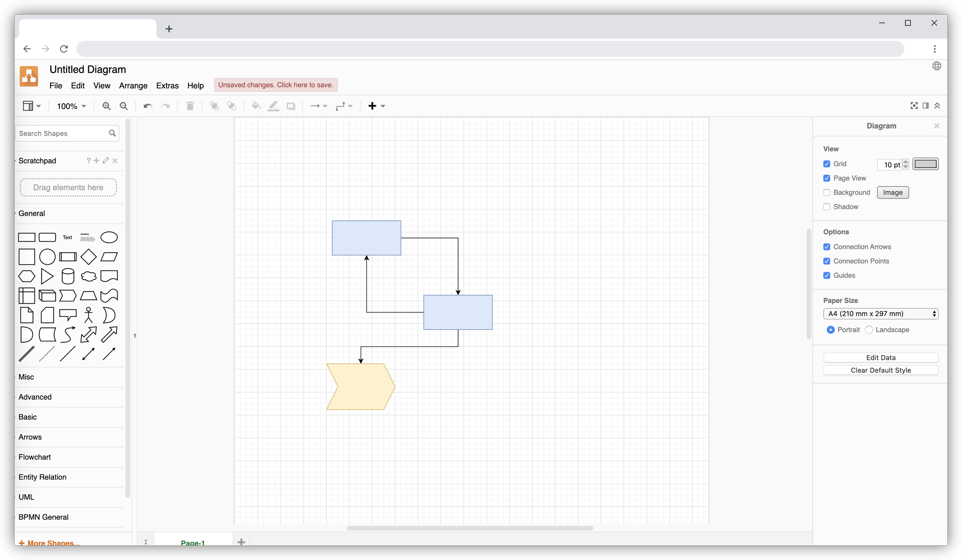
Task: Expand the Flowchart shapes section
Action: pyautogui.click(x=35, y=457)
